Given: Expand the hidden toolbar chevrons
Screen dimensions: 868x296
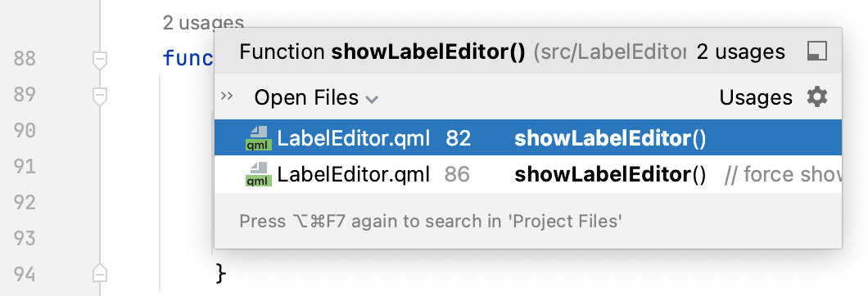Looking at the screenshot, I should (x=226, y=96).
